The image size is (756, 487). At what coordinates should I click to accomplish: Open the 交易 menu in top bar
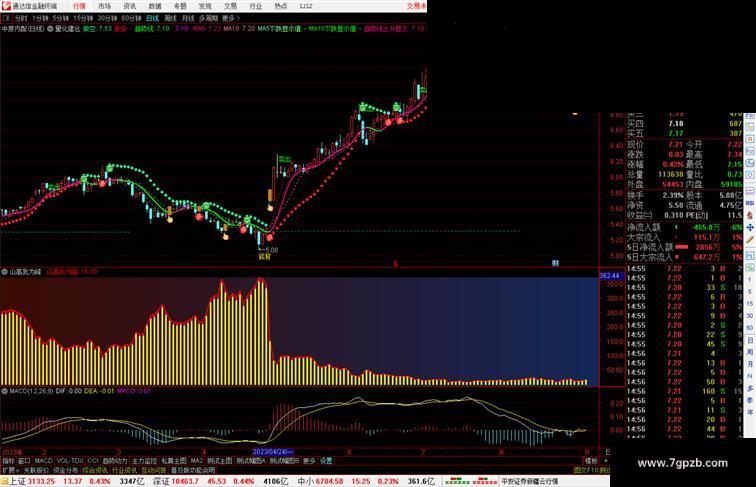pos(230,6)
